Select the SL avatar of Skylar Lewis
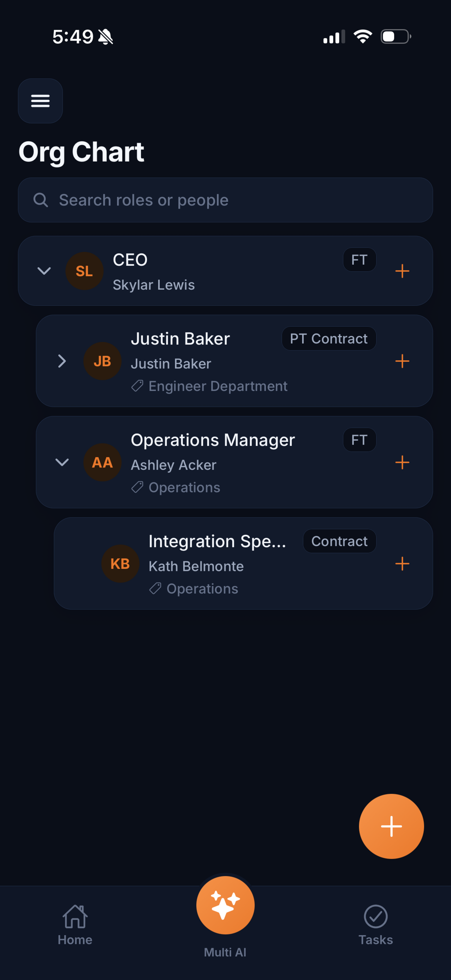The height and width of the screenshot is (980, 451). click(84, 271)
